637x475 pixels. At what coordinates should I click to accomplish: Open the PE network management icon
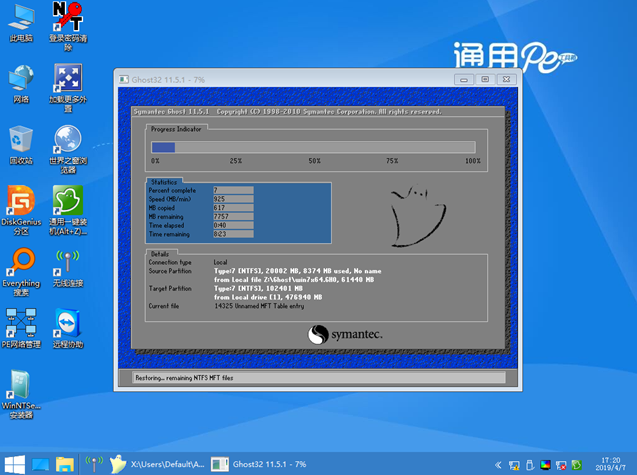coord(20,323)
